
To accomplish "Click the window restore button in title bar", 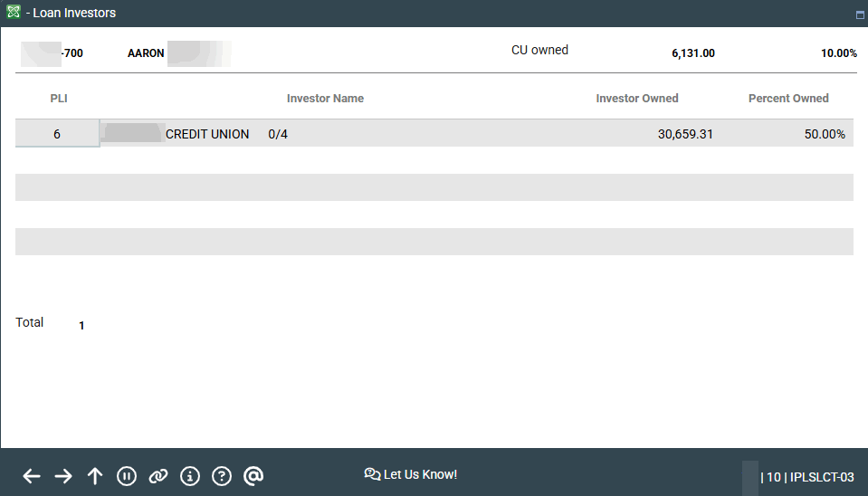I will pos(859,14).
